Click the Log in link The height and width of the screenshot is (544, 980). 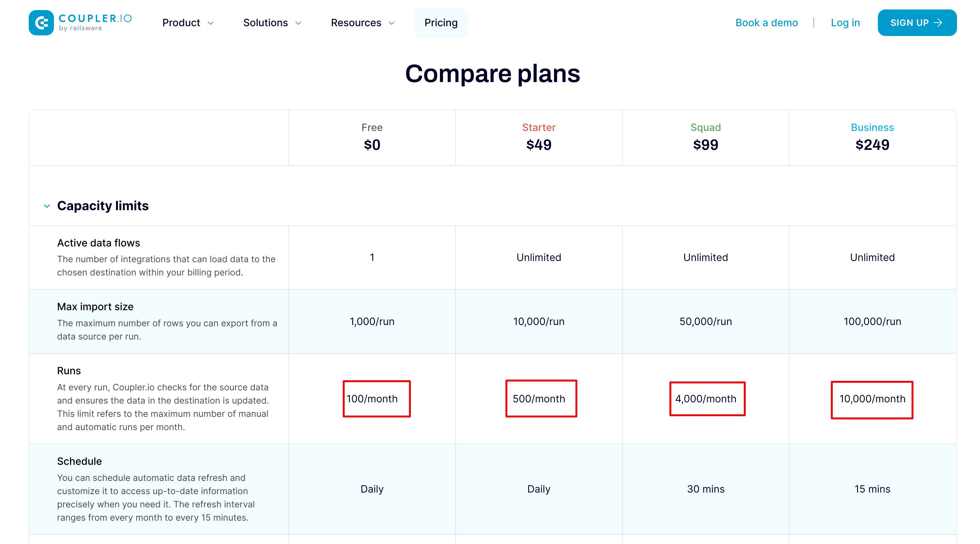pyautogui.click(x=845, y=23)
